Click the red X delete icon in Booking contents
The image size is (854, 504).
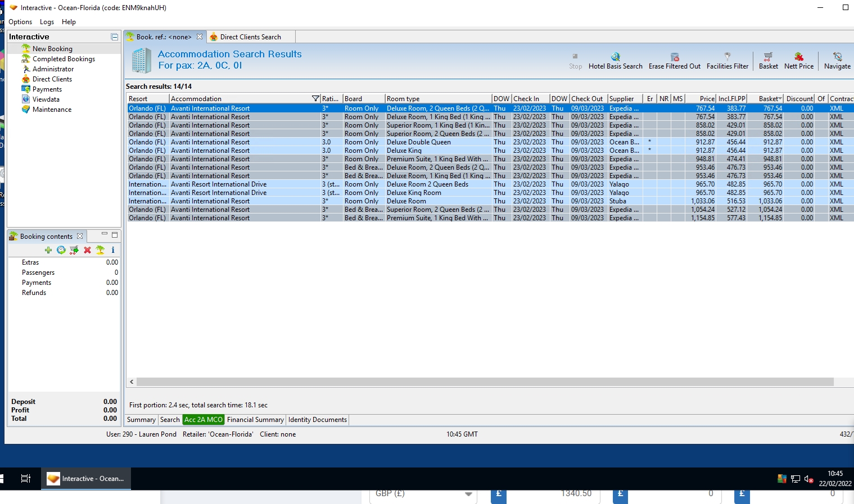87,250
